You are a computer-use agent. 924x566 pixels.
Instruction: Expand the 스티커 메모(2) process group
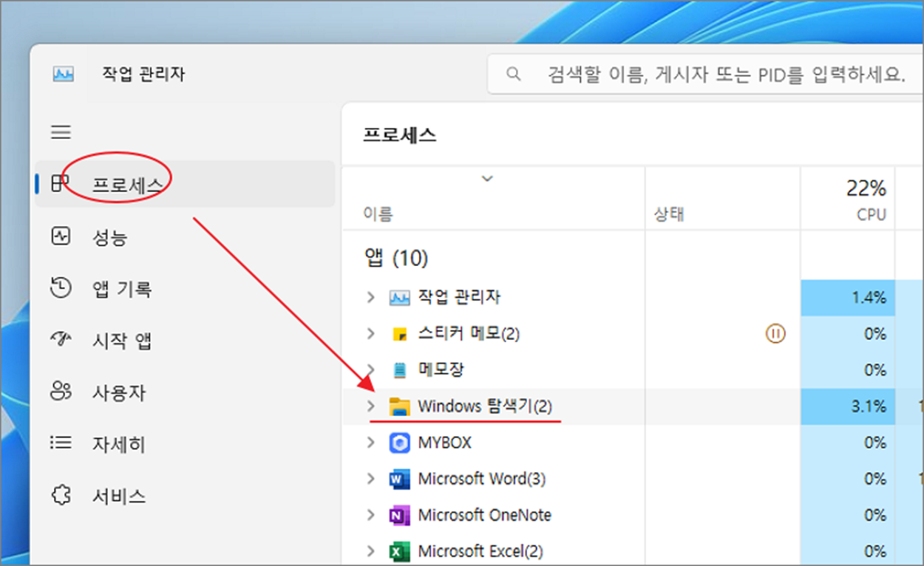tap(371, 334)
